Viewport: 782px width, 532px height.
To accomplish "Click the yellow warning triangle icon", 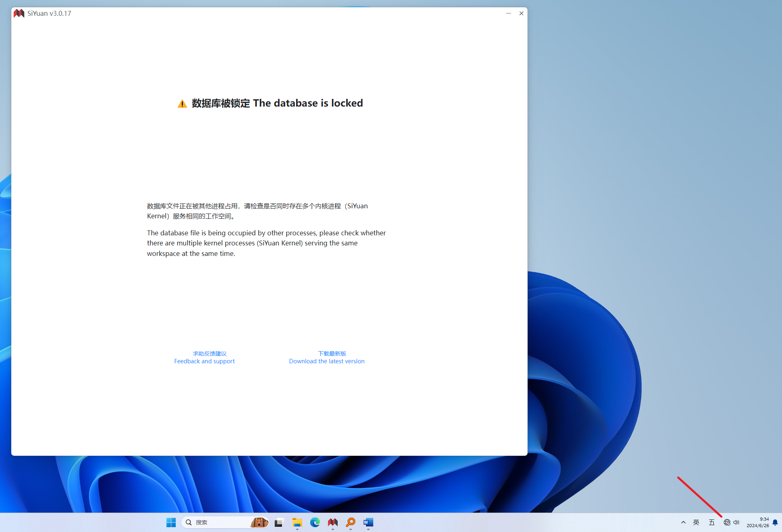I will coord(182,104).
